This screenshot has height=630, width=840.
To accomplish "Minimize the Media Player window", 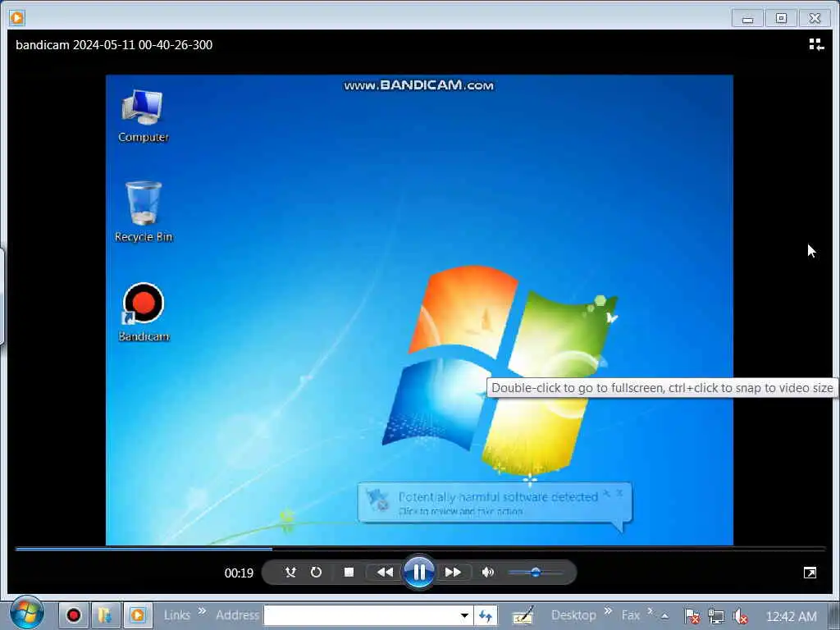I will point(748,18).
